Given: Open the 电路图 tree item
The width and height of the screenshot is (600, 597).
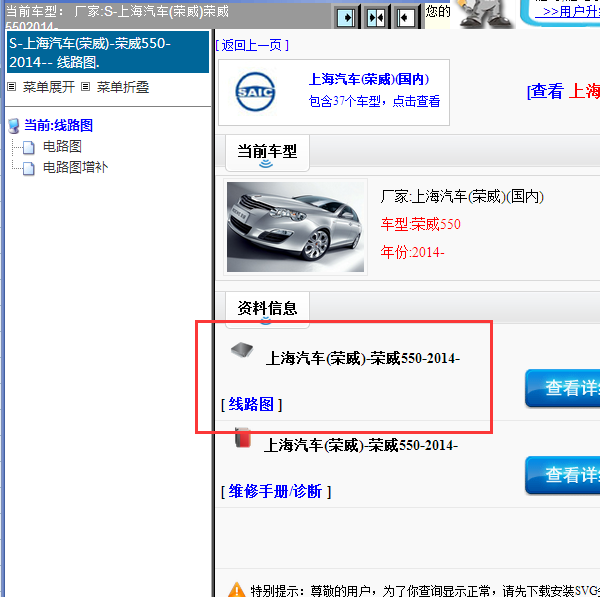Looking at the screenshot, I should [x=62, y=146].
